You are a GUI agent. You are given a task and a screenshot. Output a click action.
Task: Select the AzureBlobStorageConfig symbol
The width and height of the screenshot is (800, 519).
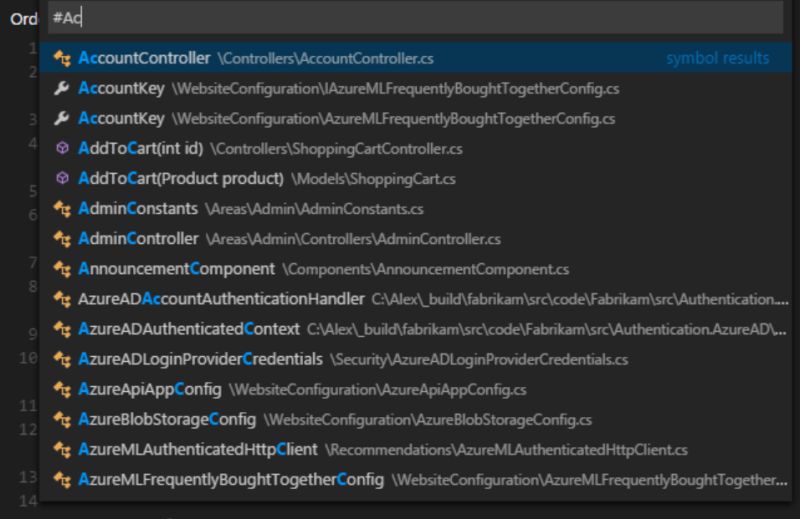pyautogui.click(x=415, y=419)
